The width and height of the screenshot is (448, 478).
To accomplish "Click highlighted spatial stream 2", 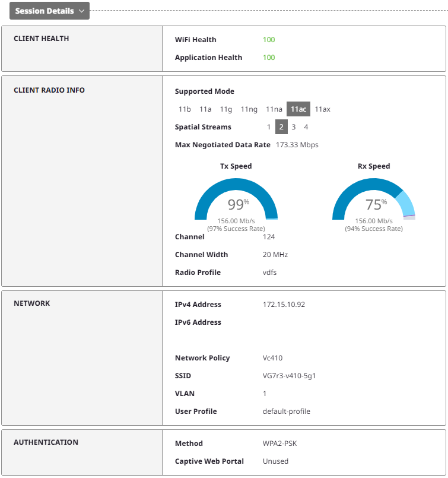I will (281, 127).
